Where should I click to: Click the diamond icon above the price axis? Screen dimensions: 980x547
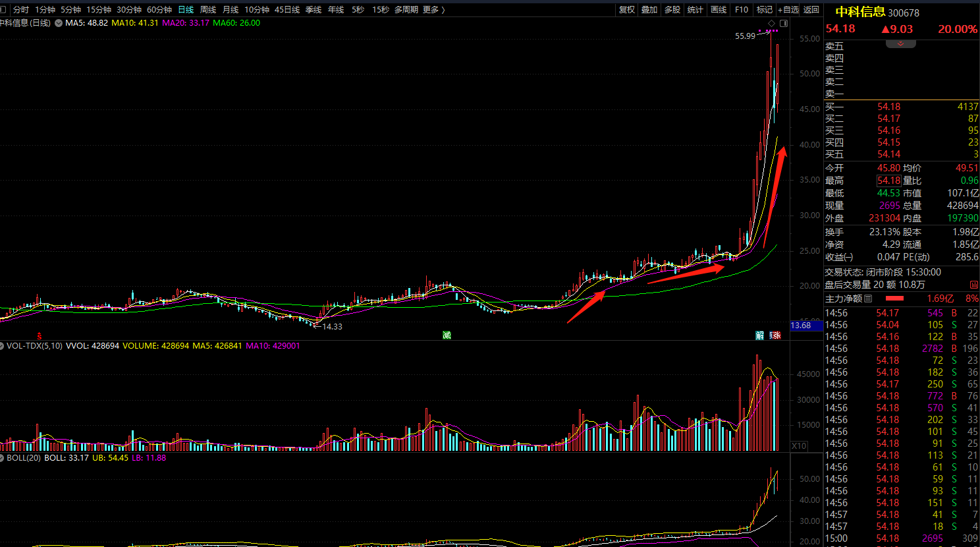772,23
